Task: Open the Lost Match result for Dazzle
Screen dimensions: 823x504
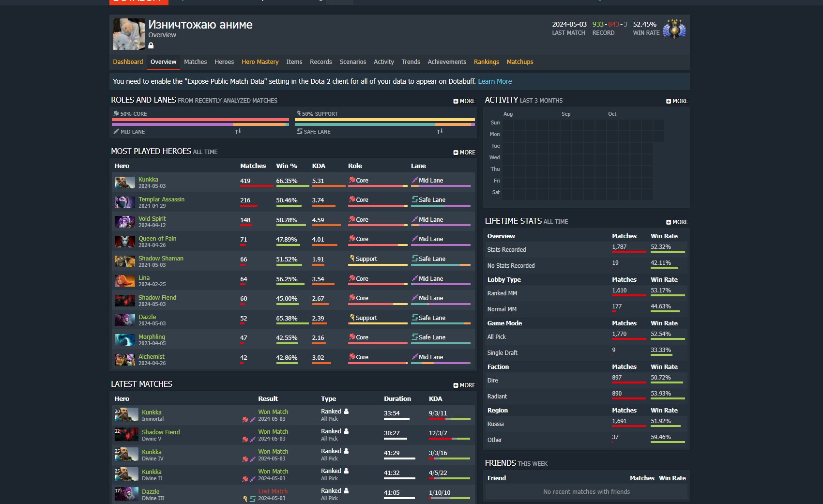Action: pyautogui.click(x=273, y=491)
